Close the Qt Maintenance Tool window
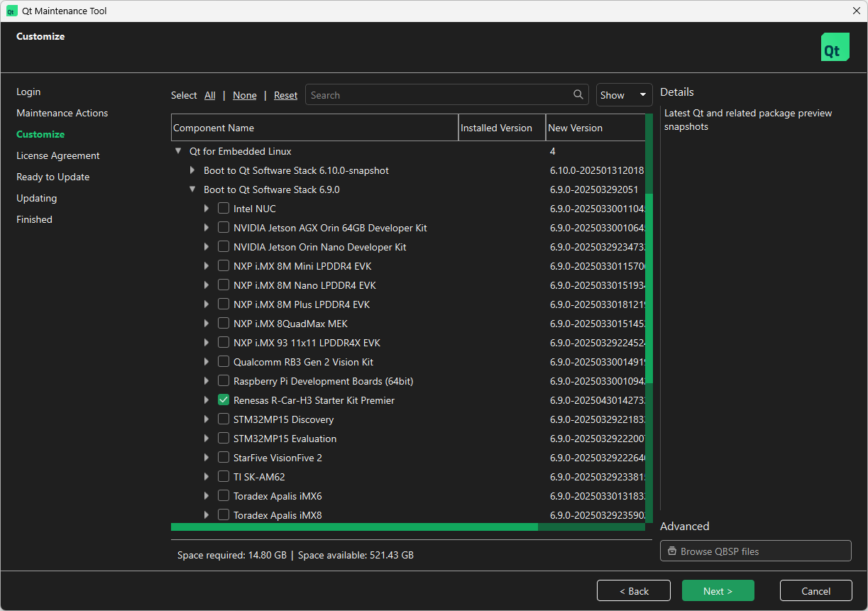Screen dimensions: 868x611 (x=856, y=11)
